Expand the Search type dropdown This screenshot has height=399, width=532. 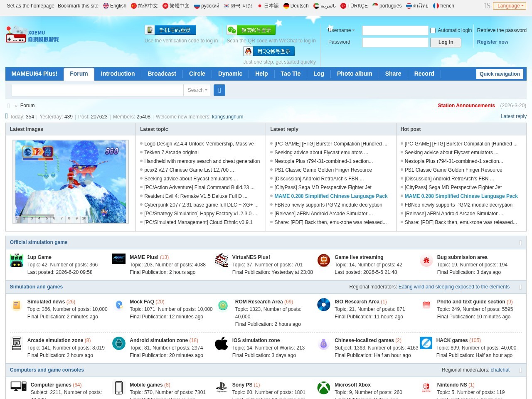coord(197,90)
